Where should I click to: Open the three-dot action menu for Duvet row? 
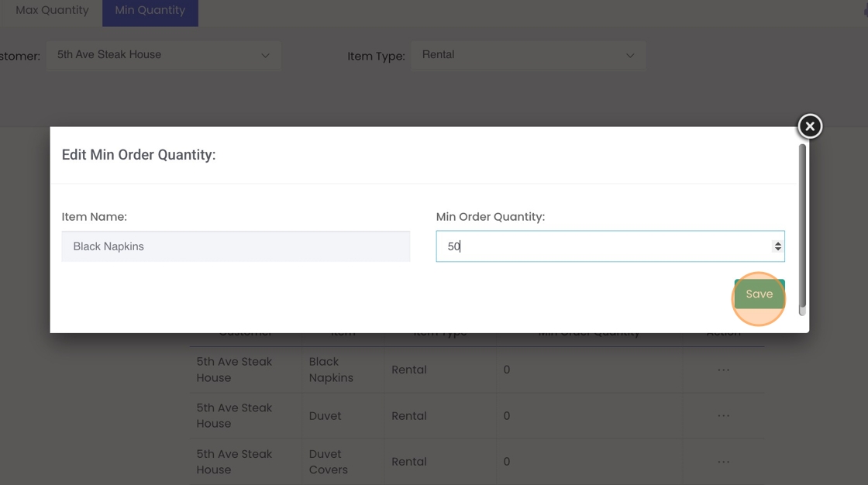pyautogui.click(x=723, y=416)
